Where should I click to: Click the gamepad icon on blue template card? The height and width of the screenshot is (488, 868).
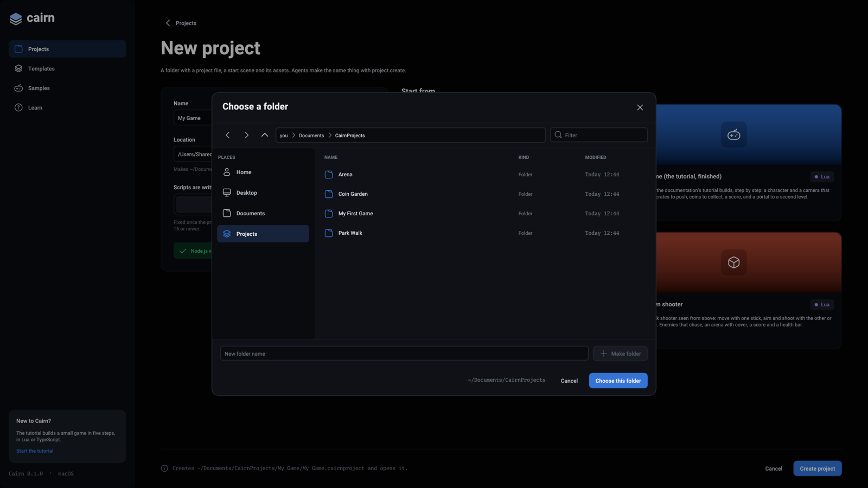pos(734,134)
